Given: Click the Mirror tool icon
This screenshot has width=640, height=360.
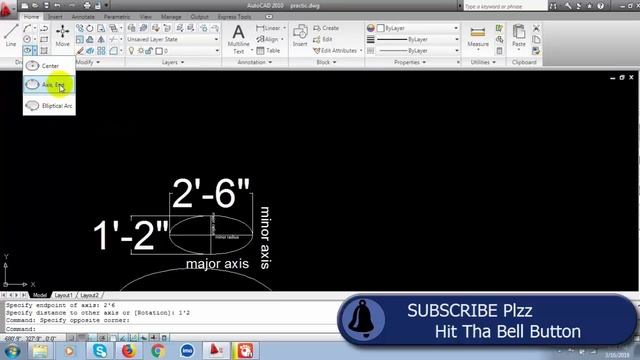Looking at the screenshot, I should click(101, 39).
